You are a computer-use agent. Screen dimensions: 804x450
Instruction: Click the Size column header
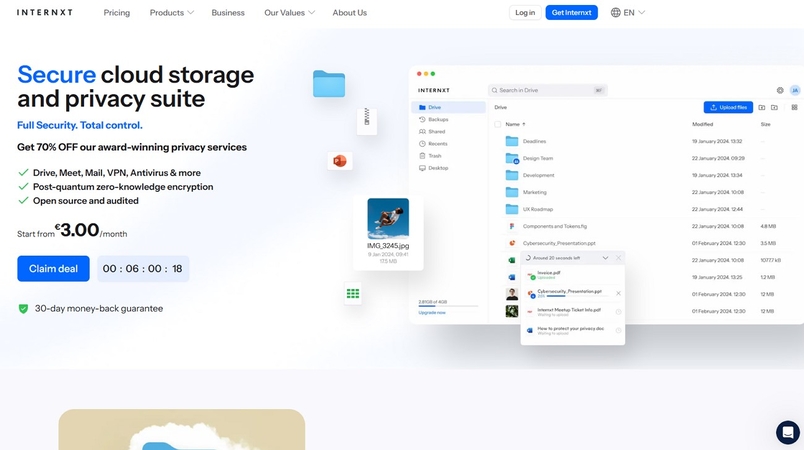[766, 124]
